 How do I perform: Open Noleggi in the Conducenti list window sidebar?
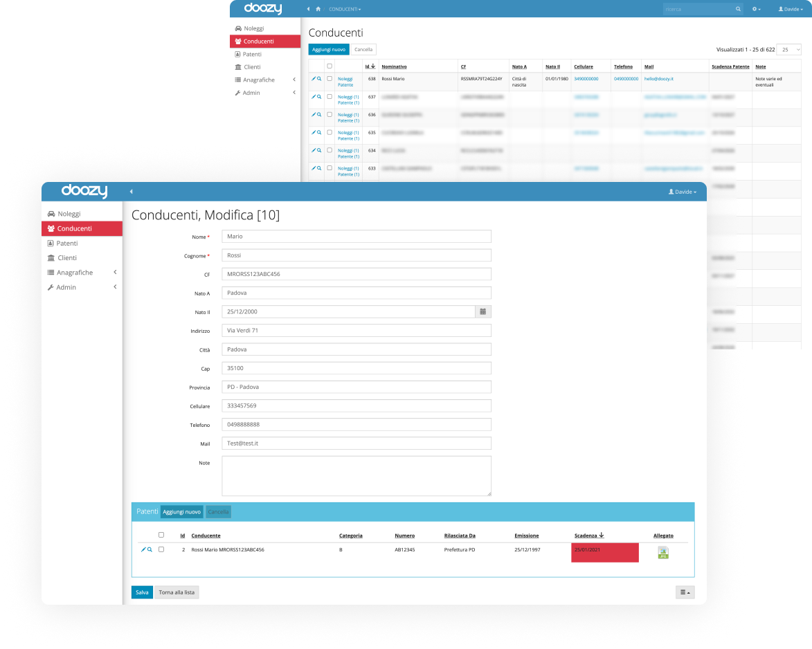pos(265,28)
